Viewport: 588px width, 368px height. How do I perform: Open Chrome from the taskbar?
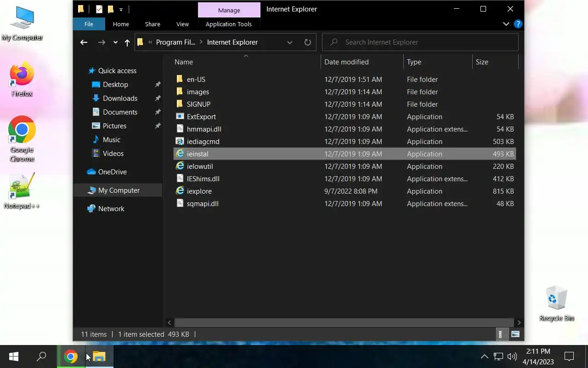70,356
